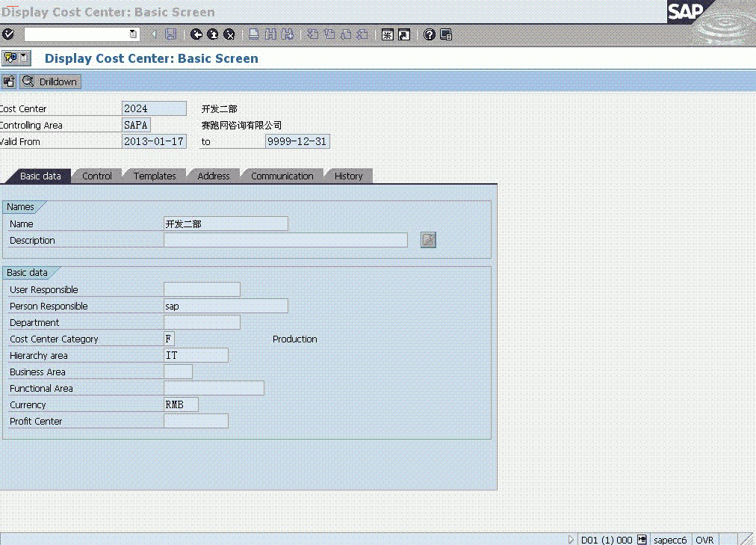The width and height of the screenshot is (756, 545).
Task: Switch to the Basic data tab
Action: click(x=40, y=176)
